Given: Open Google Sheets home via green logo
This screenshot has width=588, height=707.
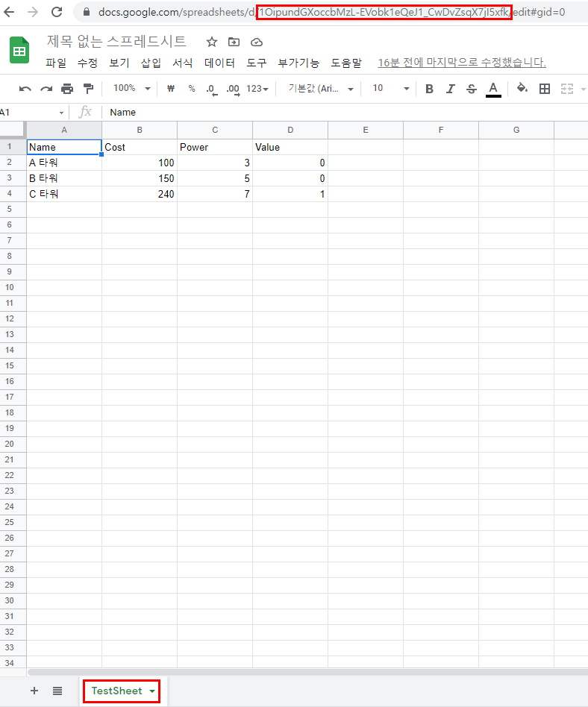Looking at the screenshot, I should 19,50.
